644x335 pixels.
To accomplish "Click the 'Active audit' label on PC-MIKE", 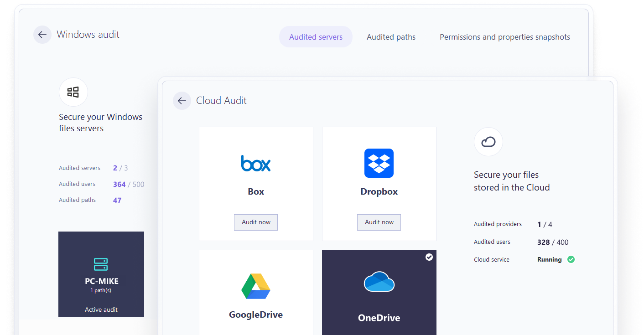I will (x=101, y=309).
